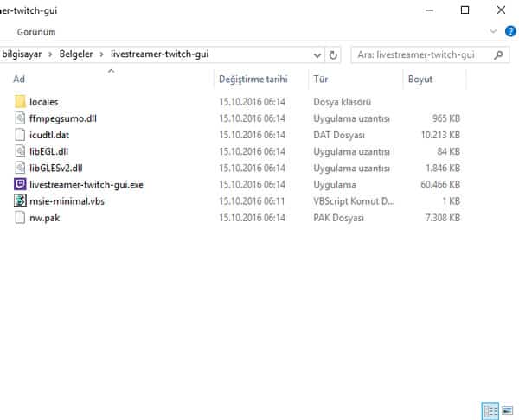Viewport: 519px width, 420px height.
Task: Click the file name msie-minimal.vbs
Action: 67,201
